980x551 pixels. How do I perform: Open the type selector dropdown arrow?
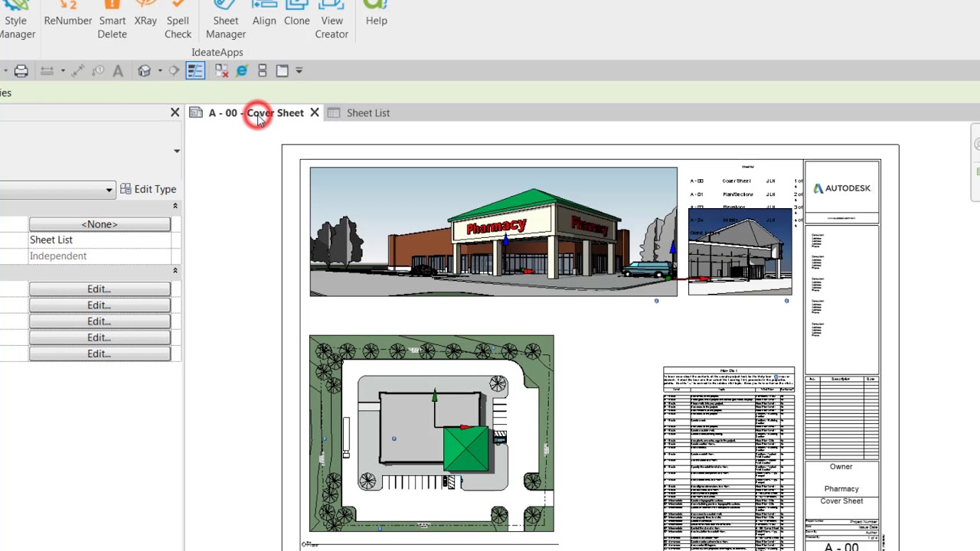click(177, 151)
